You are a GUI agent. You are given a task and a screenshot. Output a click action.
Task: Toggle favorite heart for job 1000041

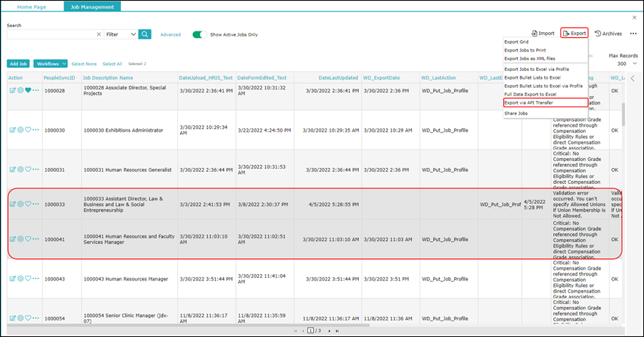[28, 239]
